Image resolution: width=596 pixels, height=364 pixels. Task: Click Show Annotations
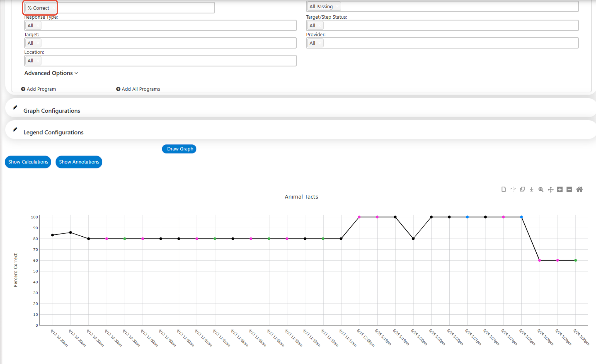point(79,162)
